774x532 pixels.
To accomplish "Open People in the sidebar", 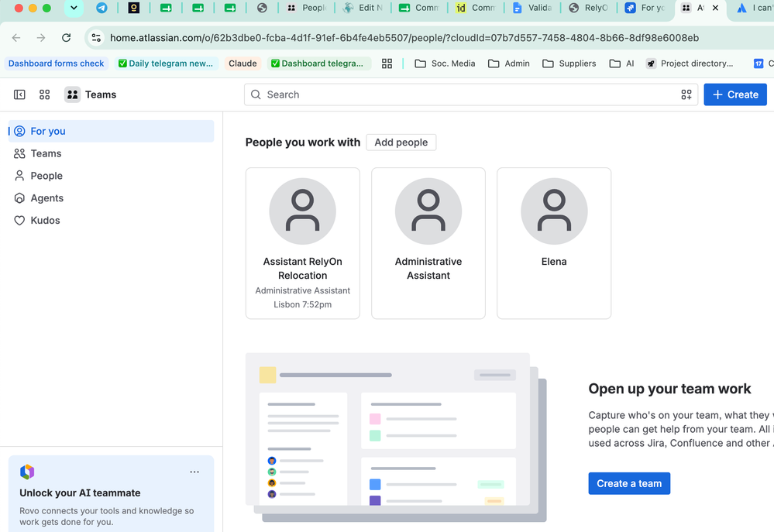I will tap(111, 176).
